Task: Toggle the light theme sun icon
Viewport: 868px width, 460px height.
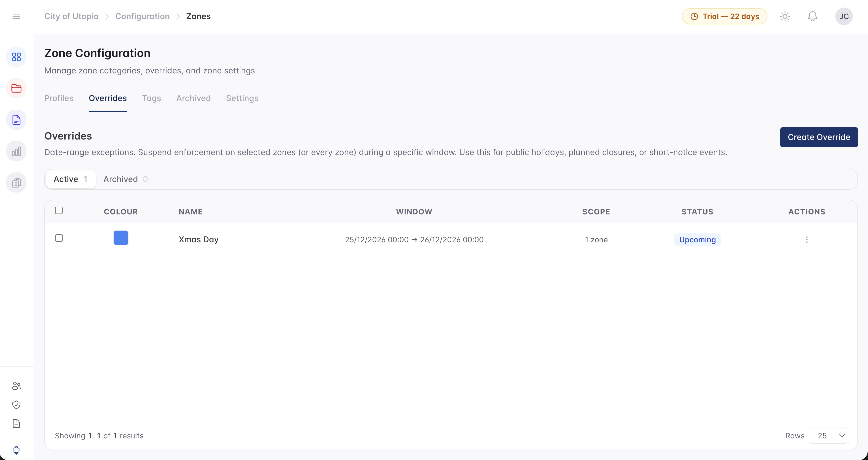Action: pos(785,16)
